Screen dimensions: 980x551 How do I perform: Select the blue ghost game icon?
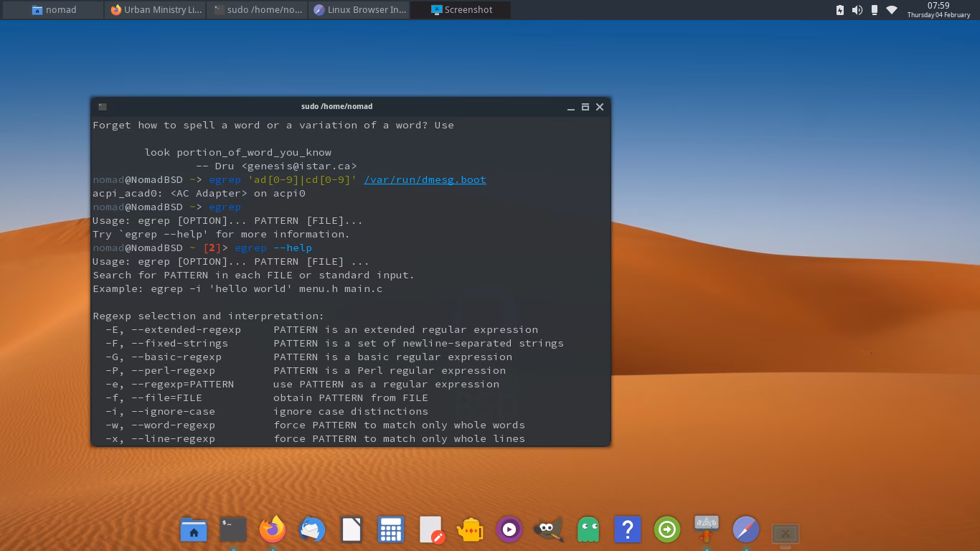[x=588, y=529]
